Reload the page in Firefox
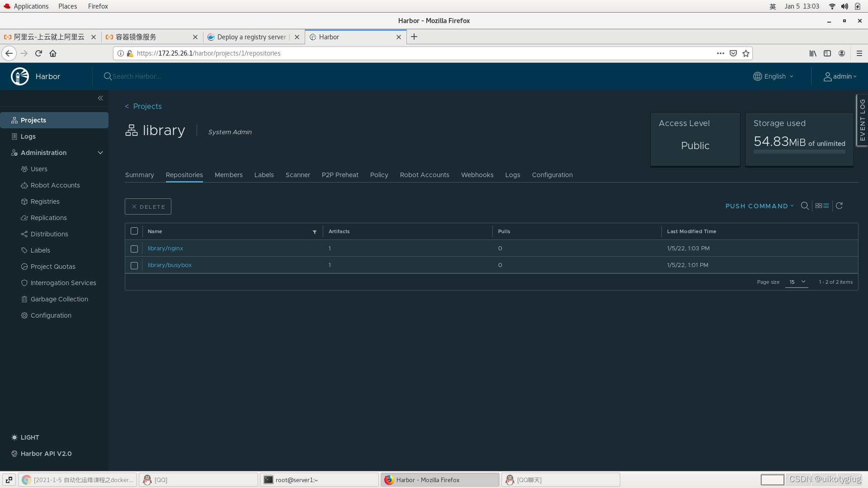This screenshot has width=868, height=488. click(38, 53)
